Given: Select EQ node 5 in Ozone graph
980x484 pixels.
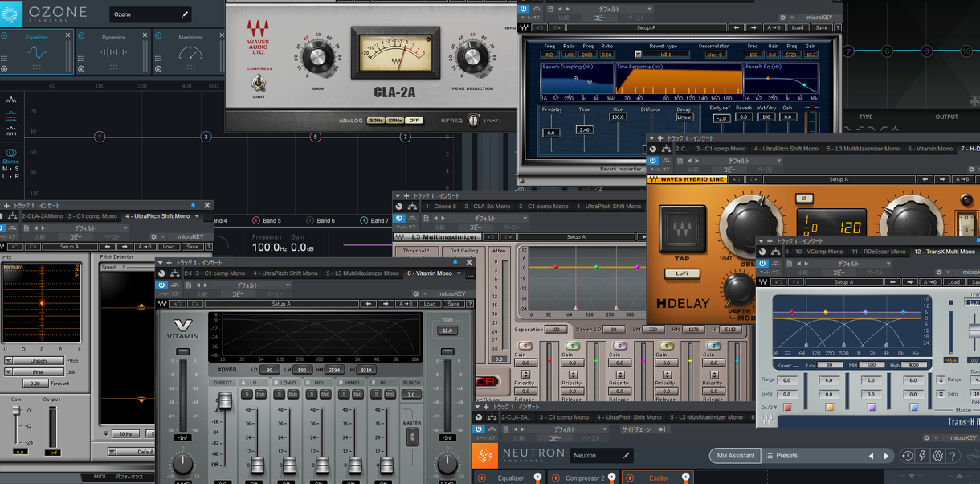Looking at the screenshot, I should click(x=315, y=137).
